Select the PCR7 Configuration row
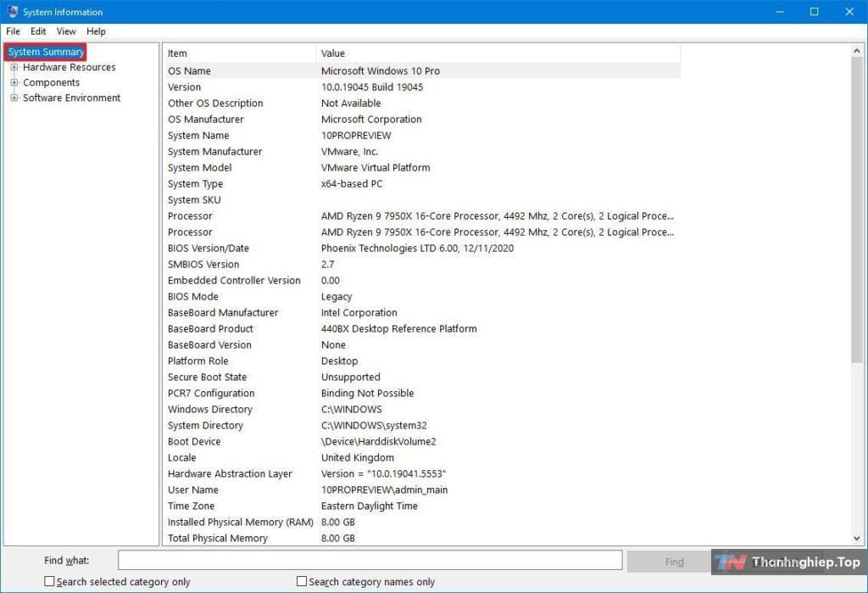The height and width of the screenshot is (593, 868). 422,393
